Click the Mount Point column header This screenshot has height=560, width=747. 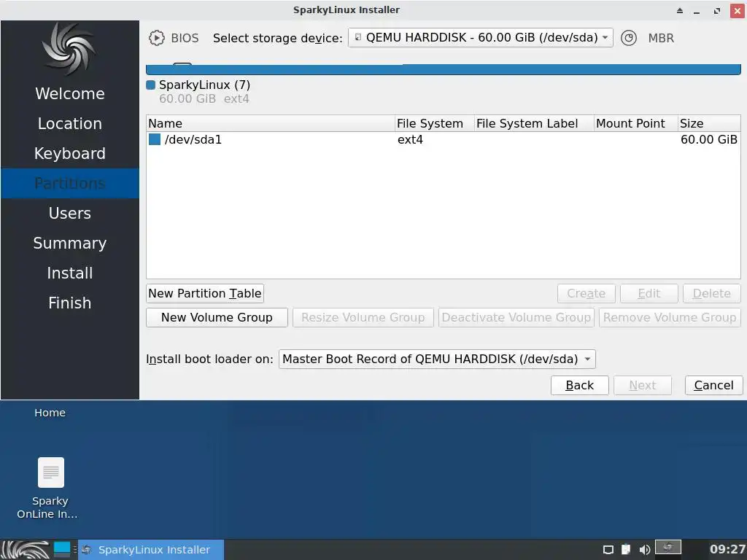635,124
